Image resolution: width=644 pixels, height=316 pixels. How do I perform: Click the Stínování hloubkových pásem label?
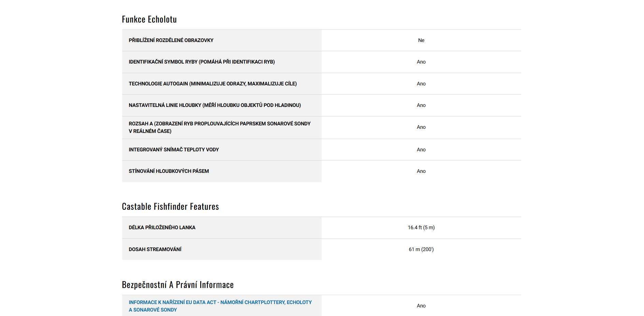[169, 171]
